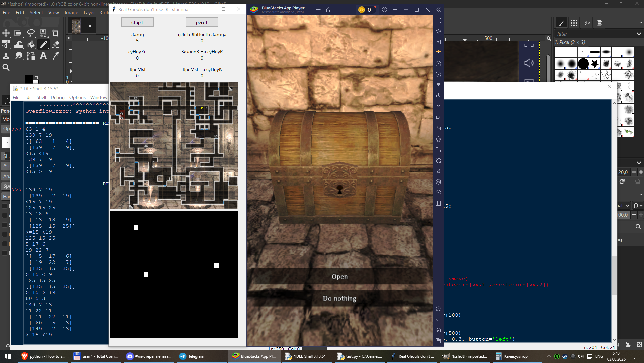Choose Open for the chest
Screen dimensions: 644x363
coord(339,276)
